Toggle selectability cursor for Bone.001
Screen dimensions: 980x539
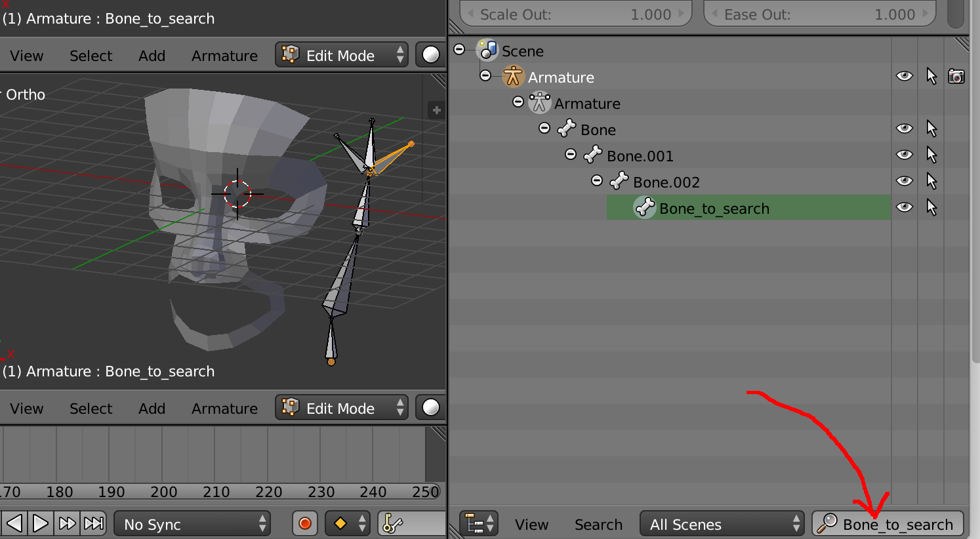coord(931,155)
